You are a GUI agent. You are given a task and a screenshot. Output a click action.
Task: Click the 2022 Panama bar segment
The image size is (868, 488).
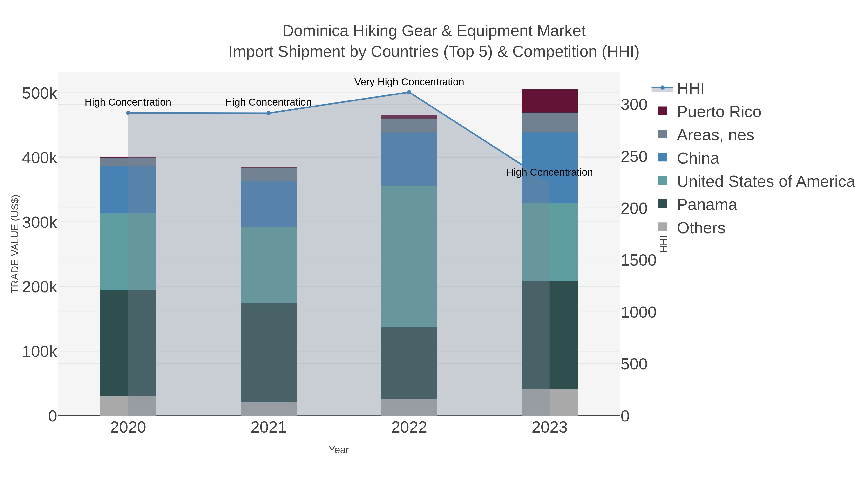pos(409,363)
